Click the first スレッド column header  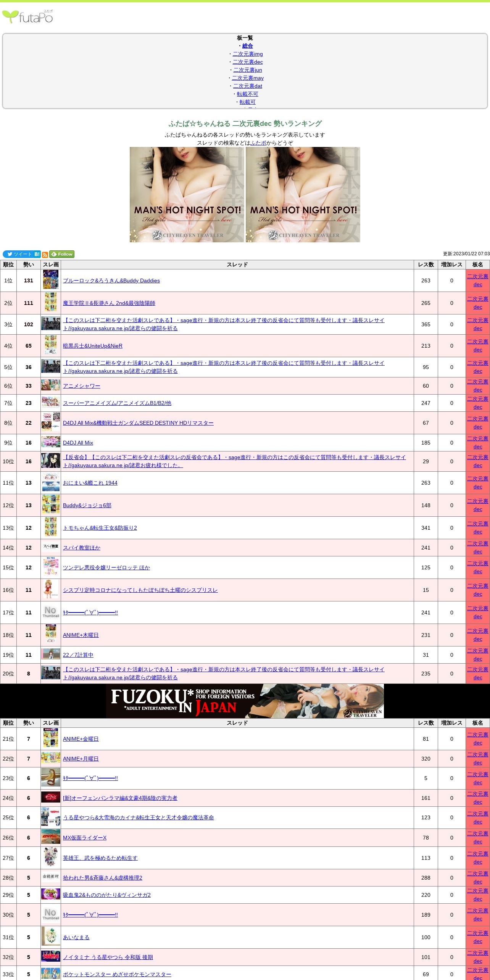pos(237,264)
